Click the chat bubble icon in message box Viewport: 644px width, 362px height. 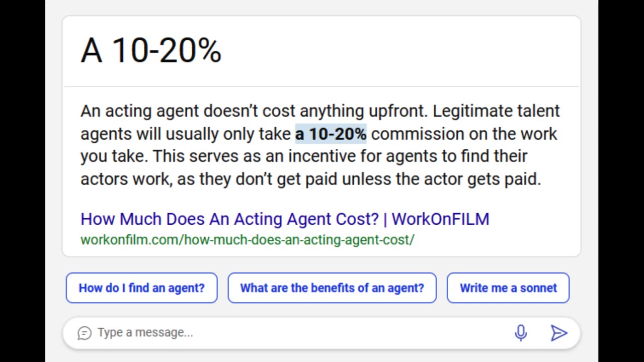point(85,333)
